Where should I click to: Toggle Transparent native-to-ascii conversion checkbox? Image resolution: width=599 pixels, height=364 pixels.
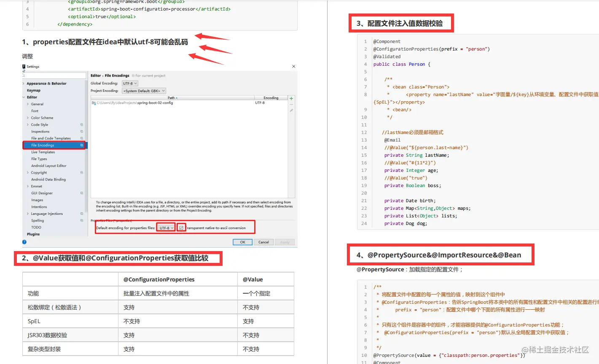(x=181, y=228)
